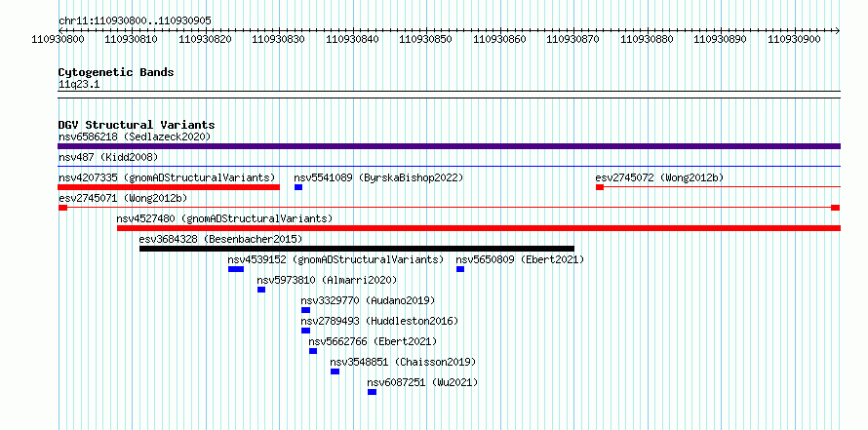Select the purple nsv6586218 variant bar
868x430 pixels.
(449, 146)
